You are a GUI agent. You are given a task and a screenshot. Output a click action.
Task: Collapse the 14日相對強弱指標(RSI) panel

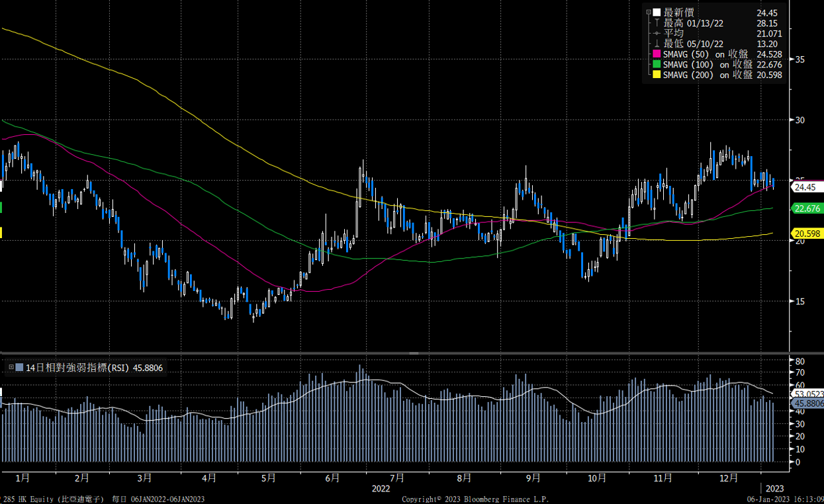pos(11,367)
